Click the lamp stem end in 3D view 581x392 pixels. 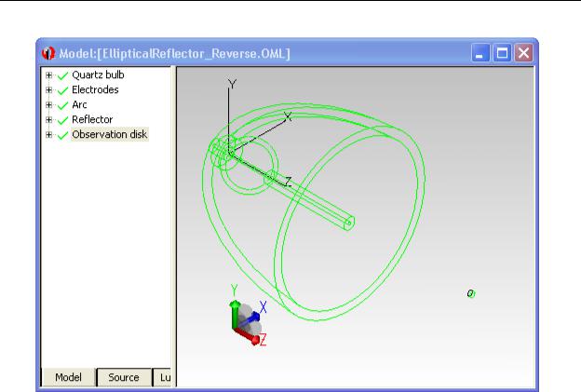348,223
